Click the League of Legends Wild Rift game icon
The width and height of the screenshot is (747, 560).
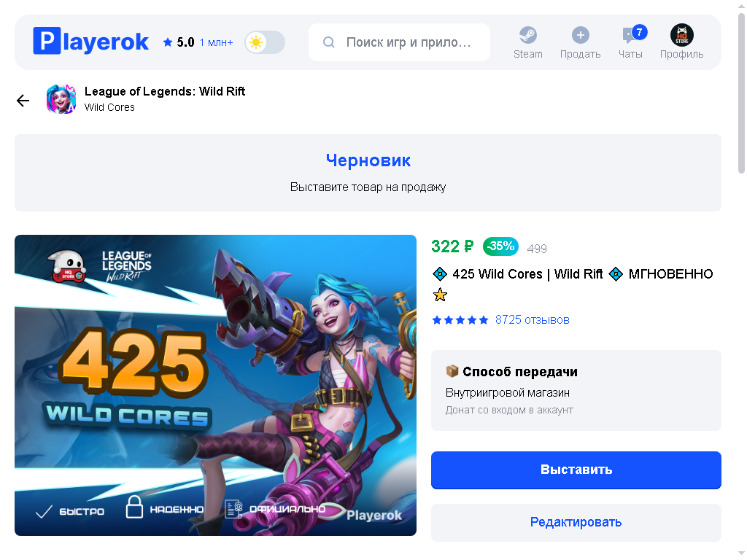(61, 99)
